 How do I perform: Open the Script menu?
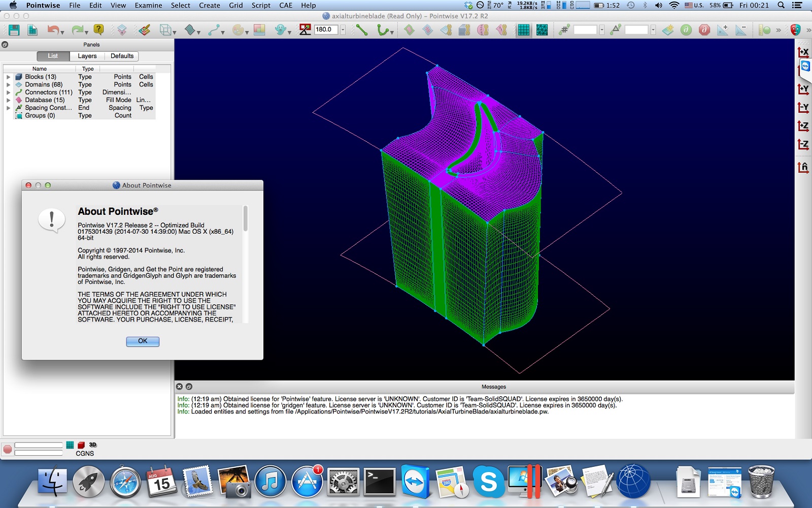tap(261, 5)
